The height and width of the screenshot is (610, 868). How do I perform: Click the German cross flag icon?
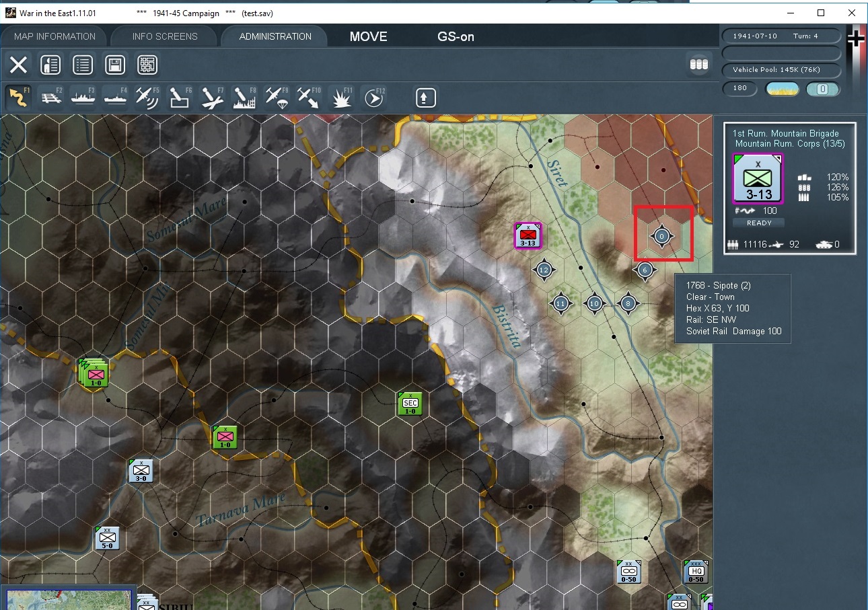click(x=856, y=39)
